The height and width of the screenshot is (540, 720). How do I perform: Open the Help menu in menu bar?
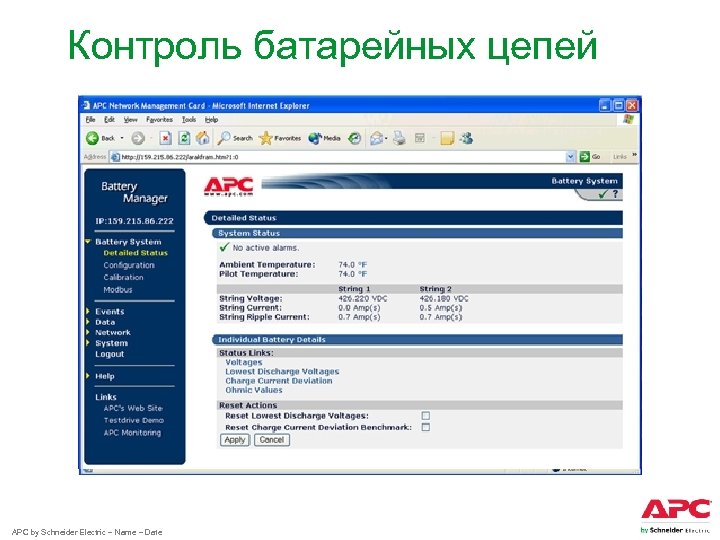click(211, 119)
